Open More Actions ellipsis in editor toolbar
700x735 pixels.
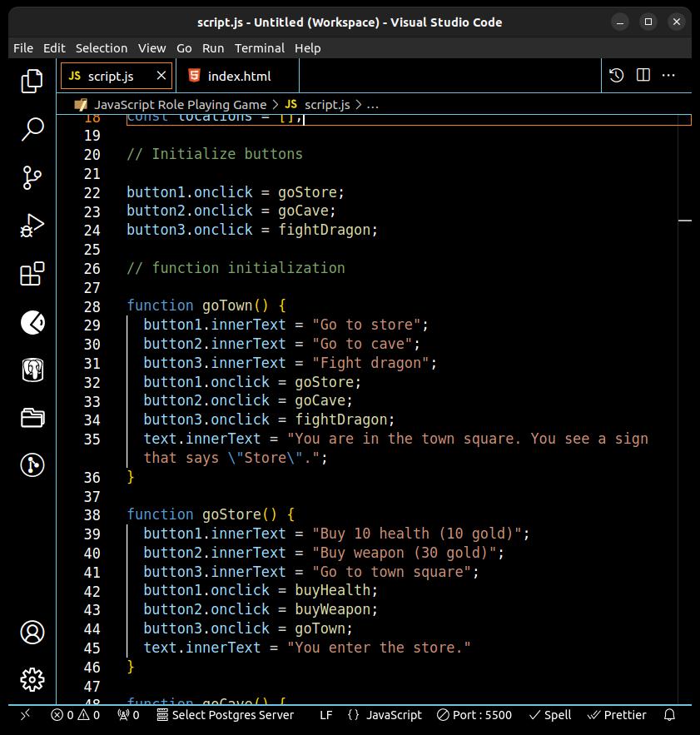[668, 75]
